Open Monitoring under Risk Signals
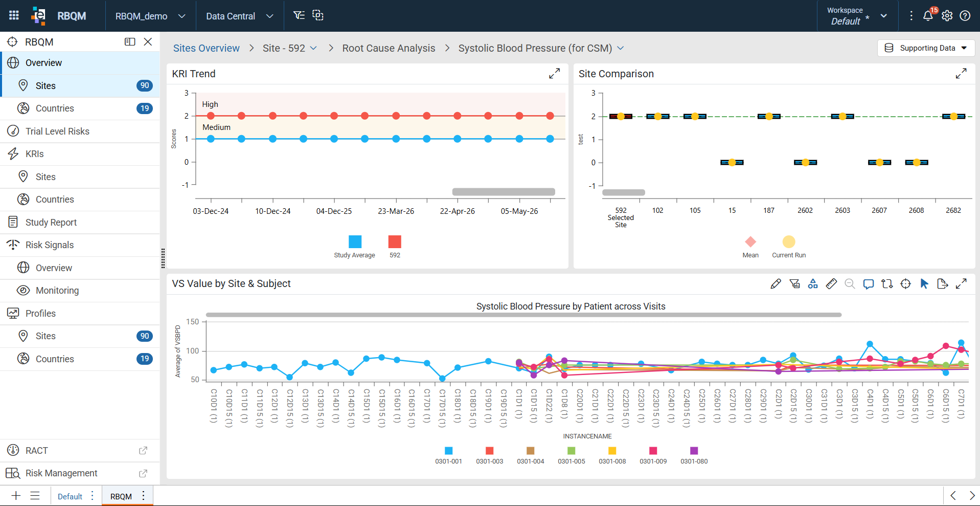The height and width of the screenshot is (506, 980). pos(80,291)
